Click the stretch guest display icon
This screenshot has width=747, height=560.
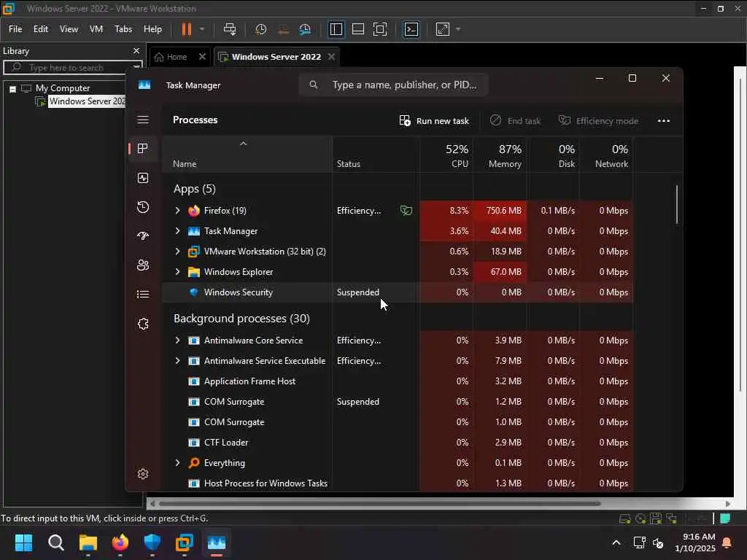tap(443, 29)
